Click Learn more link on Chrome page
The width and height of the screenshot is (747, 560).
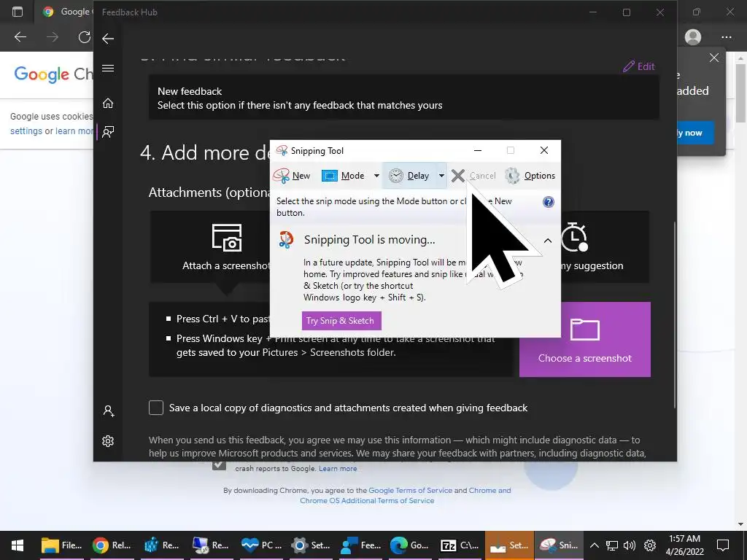[338, 469]
